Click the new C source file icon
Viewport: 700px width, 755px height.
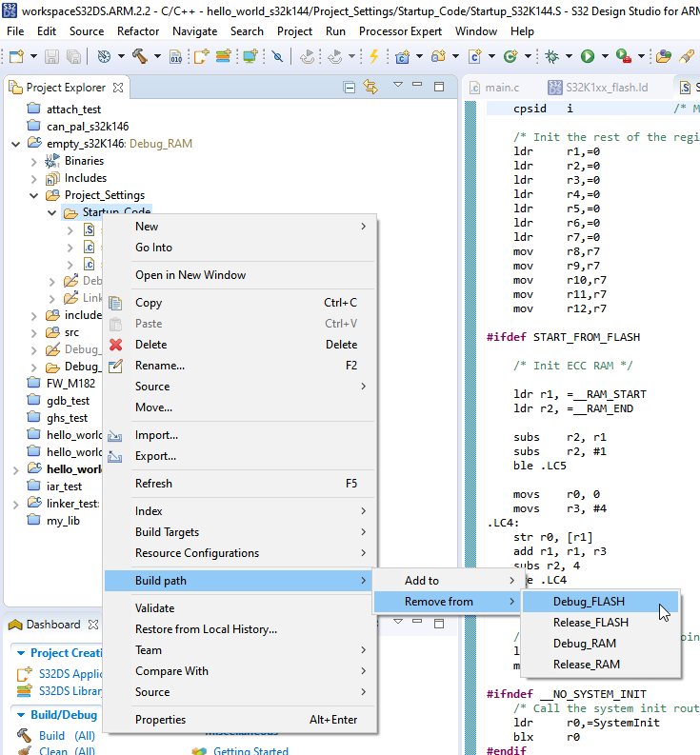475,56
